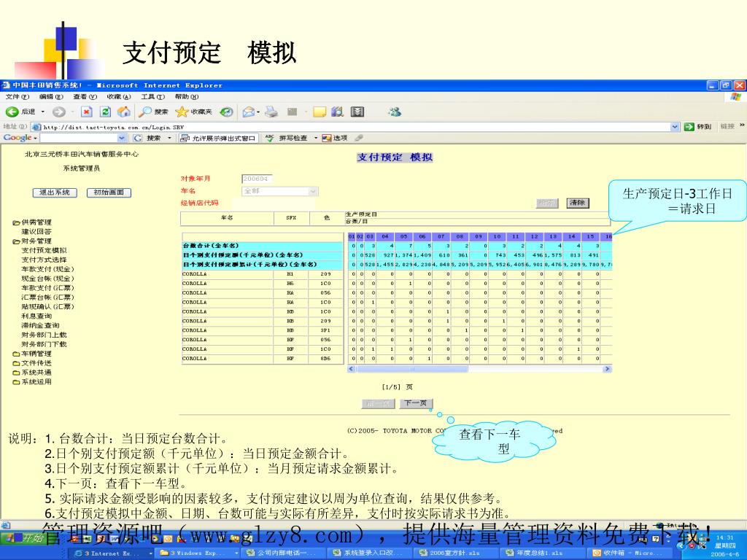Expand the 系统运用 folder

point(16,382)
